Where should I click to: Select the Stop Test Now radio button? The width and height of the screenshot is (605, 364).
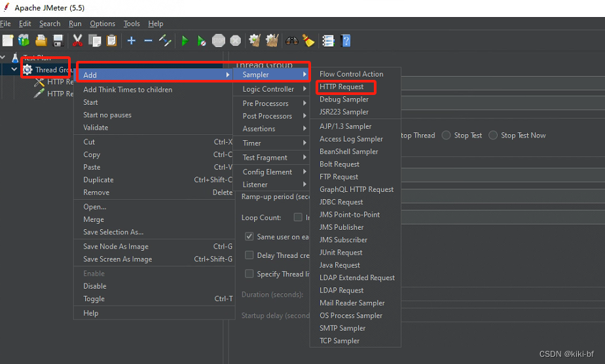pos(493,136)
